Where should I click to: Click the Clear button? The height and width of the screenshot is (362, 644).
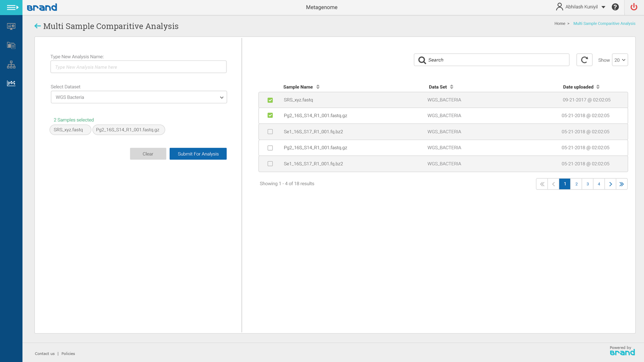click(148, 154)
